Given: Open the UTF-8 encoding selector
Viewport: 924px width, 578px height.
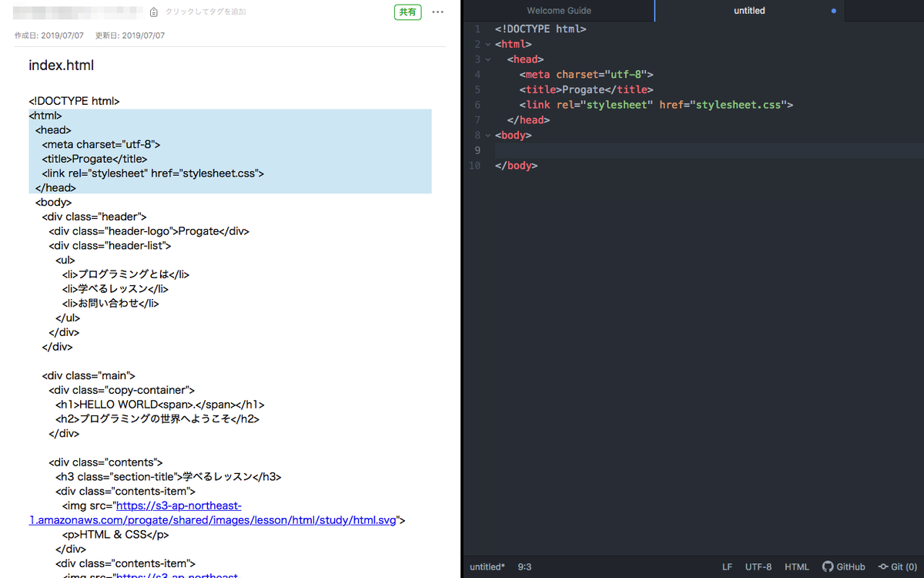Looking at the screenshot, I should point(758,566).
